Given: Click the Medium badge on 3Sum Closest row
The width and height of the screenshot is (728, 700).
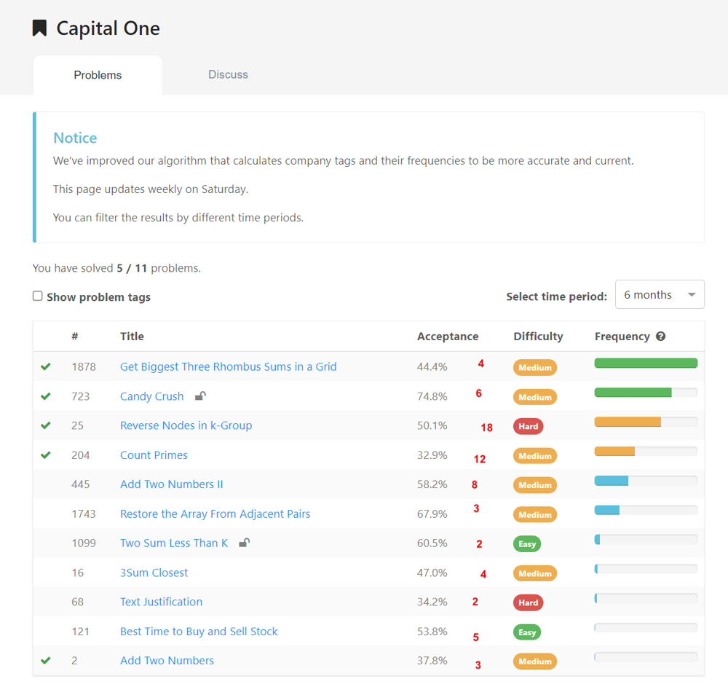Looking at the screenshot, I should [535, 573].
